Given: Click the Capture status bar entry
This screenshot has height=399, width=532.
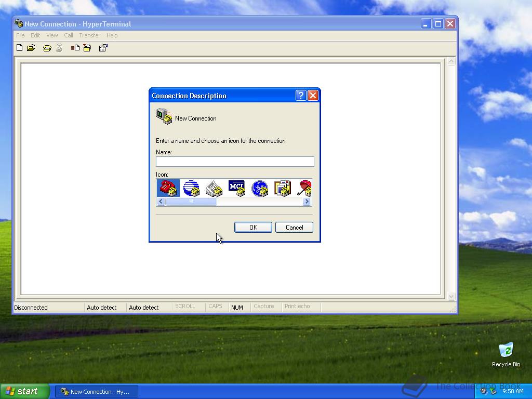Looking at the screenshot, I should [x=263, y=306].
